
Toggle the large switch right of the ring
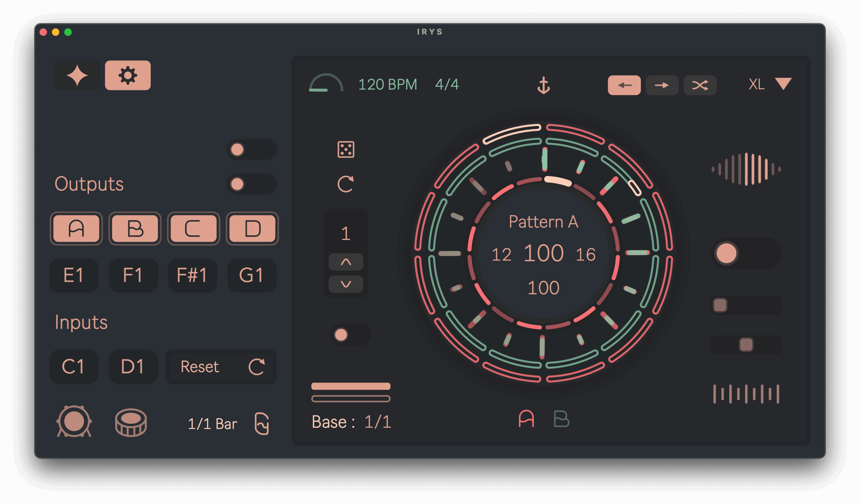click(746, 254)
